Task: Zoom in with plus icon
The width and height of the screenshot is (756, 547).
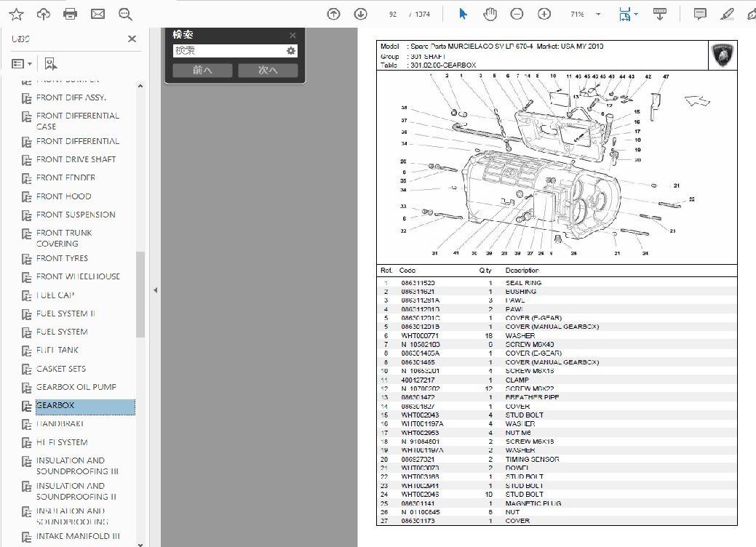Action: coord(544,15)
